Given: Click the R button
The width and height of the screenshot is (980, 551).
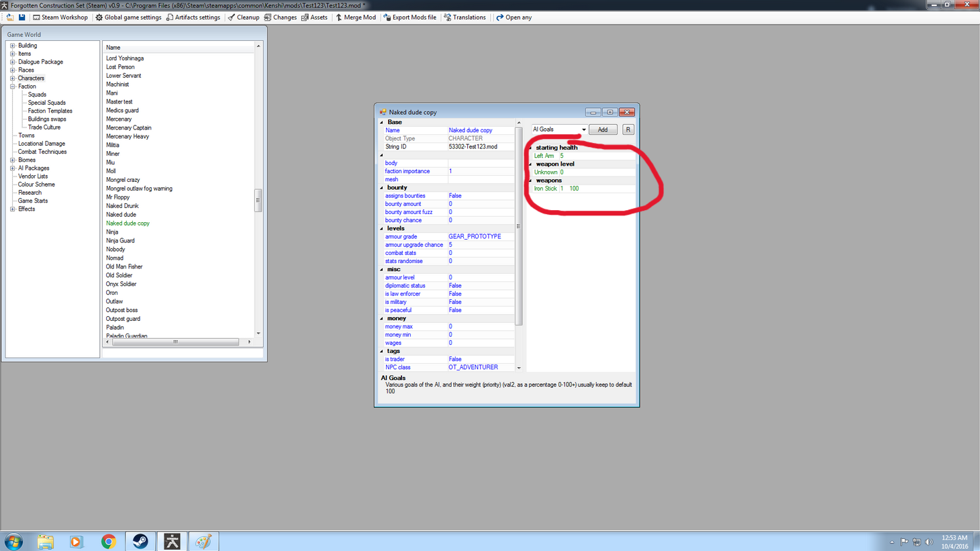Looking at the screenshot, I should tap(628, 130).
